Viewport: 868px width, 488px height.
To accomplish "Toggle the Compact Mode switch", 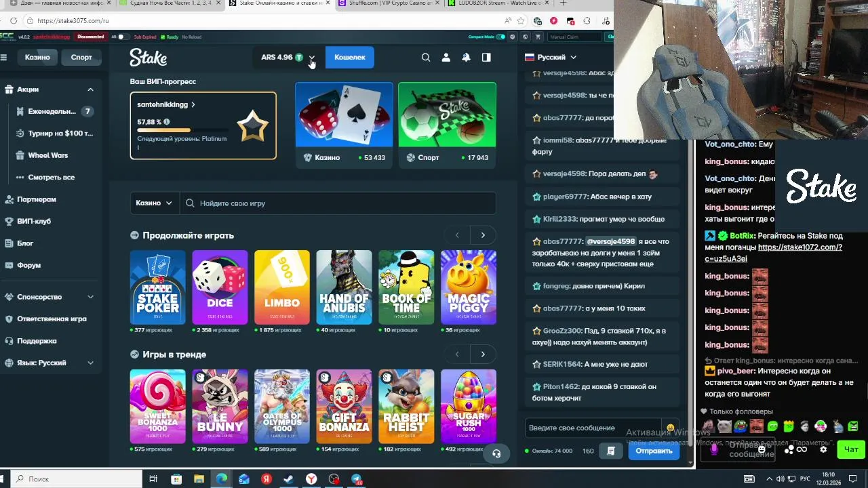I will click(500, 37).
